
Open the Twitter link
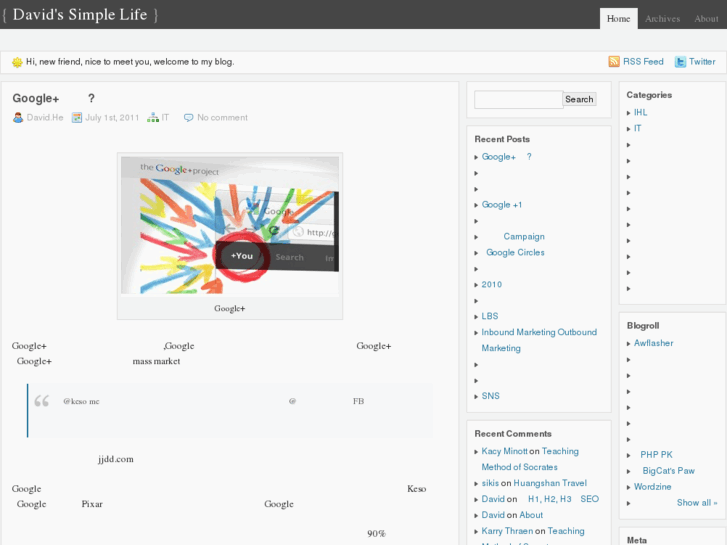click(x=702, y=62)
